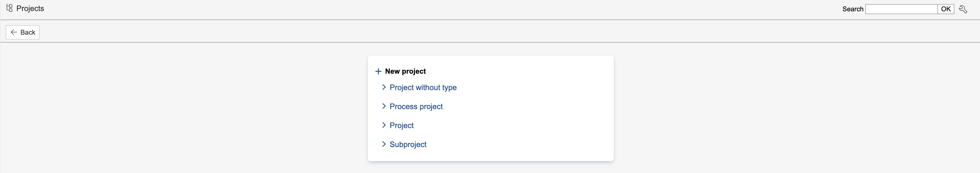Click the Projects page title
Viewport: 980px width, 173px height.
pos(30,8)
